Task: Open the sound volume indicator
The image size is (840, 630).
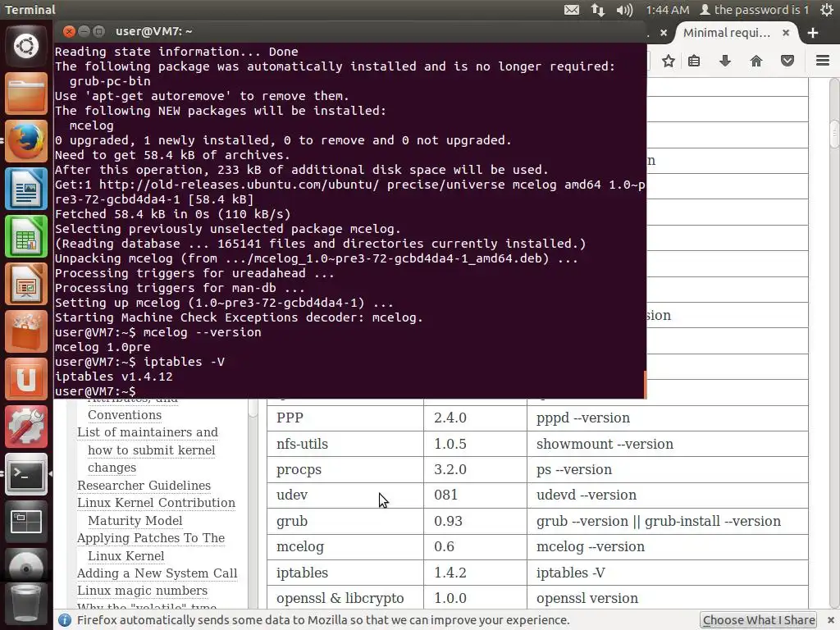Action: pyautogui.click(x=624, y=10)
